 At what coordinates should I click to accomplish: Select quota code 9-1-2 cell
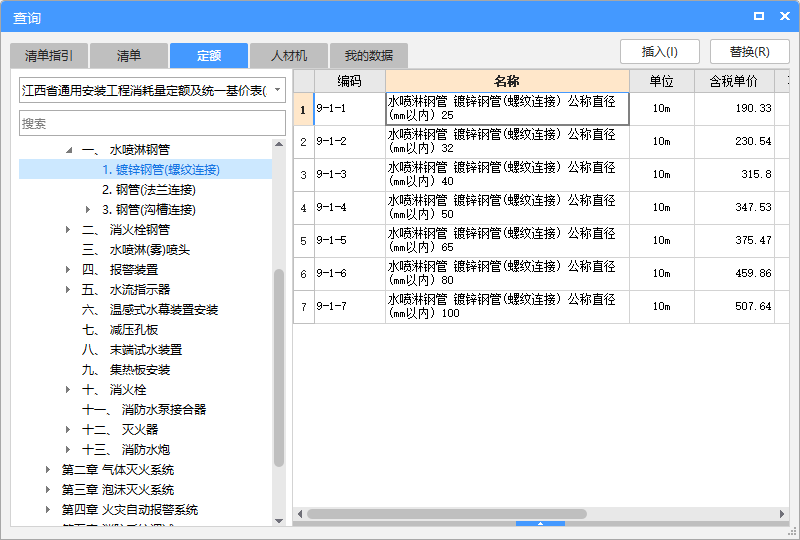click(x=349, y=141)
